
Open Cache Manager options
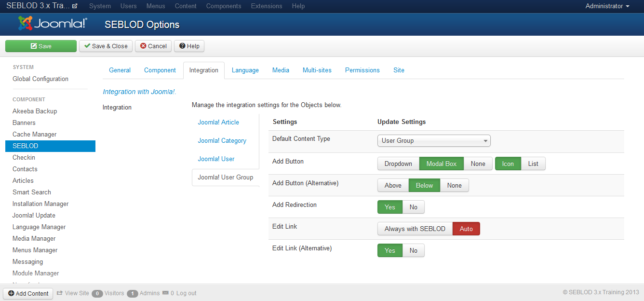point(35,135)
